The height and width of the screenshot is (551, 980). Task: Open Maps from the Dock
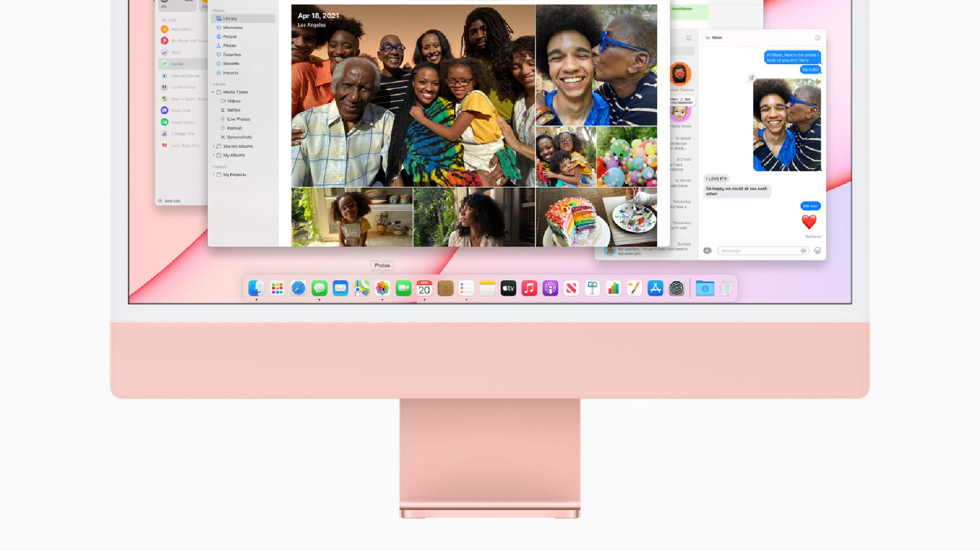point(361,288)
